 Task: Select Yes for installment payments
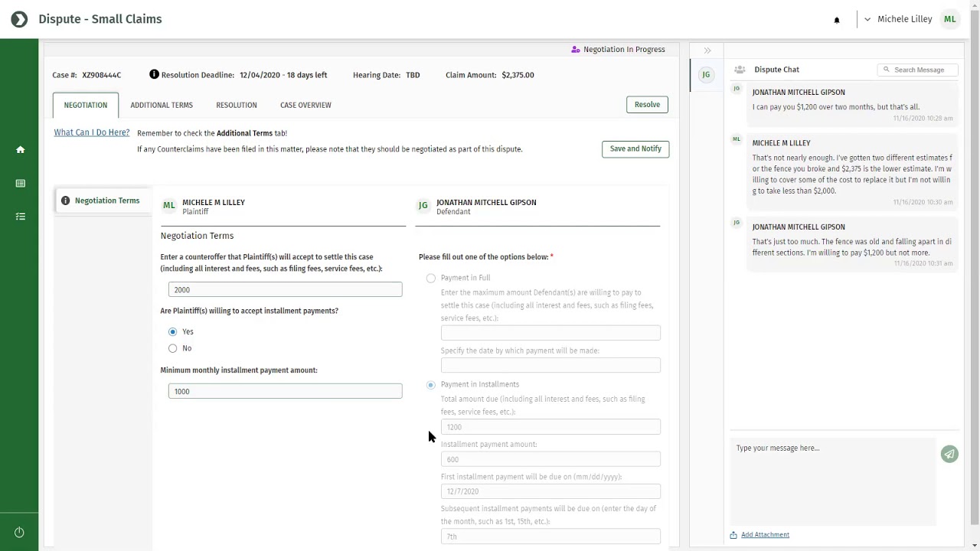[173, 331]
